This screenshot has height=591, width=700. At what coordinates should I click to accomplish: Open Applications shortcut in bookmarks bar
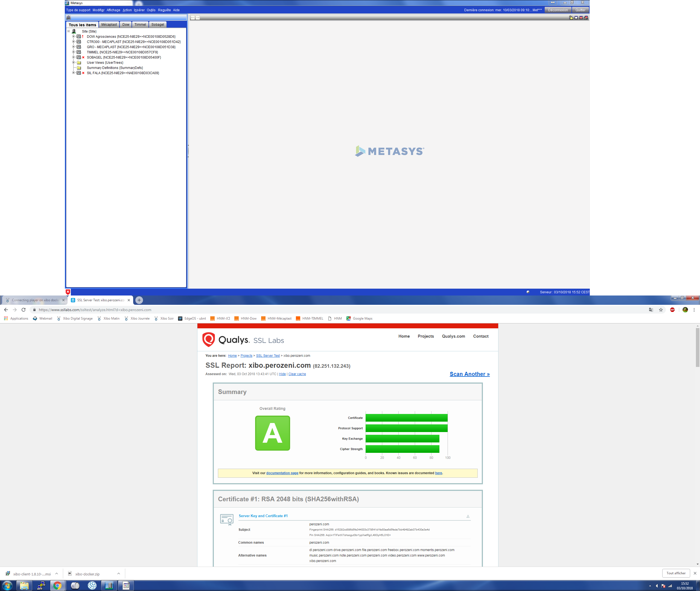click(16, 318)
